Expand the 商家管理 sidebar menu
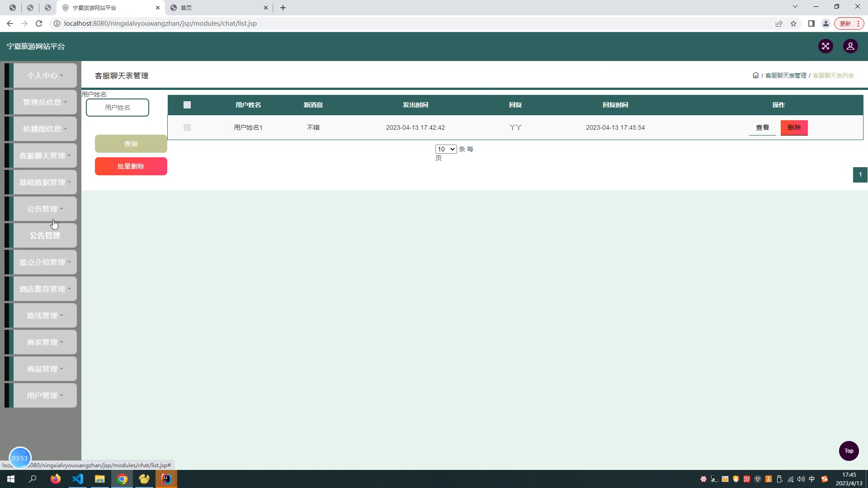This screenshot has height=488, width=868. click(45, 342)
